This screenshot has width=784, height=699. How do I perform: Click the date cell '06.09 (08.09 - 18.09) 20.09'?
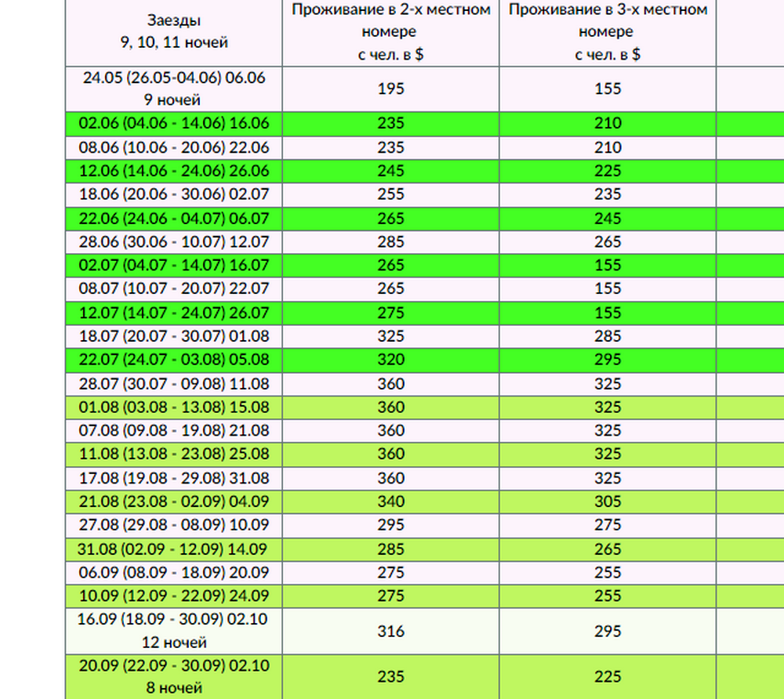point(174,573)
